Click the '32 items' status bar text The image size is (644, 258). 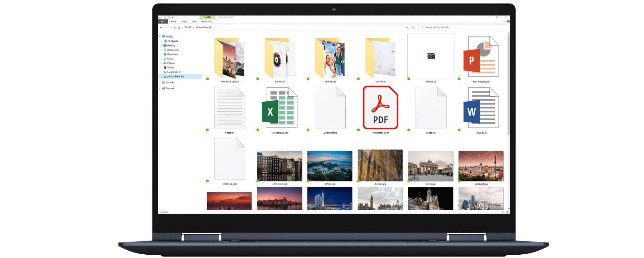point(164,212)
